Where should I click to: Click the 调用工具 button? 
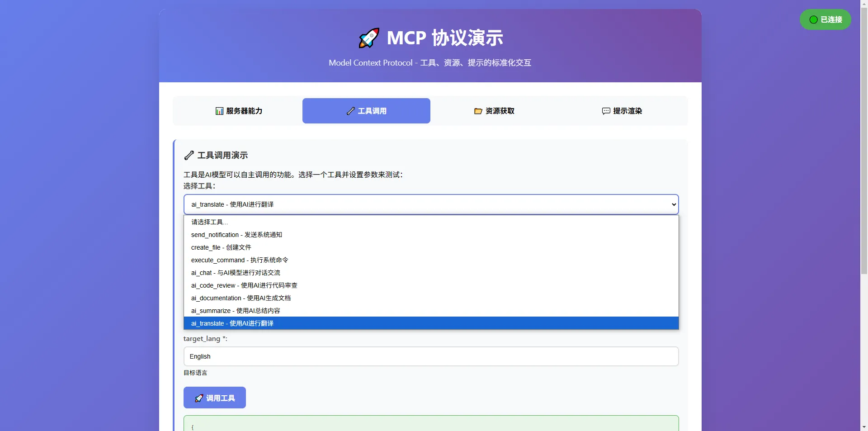coord(215,398)
